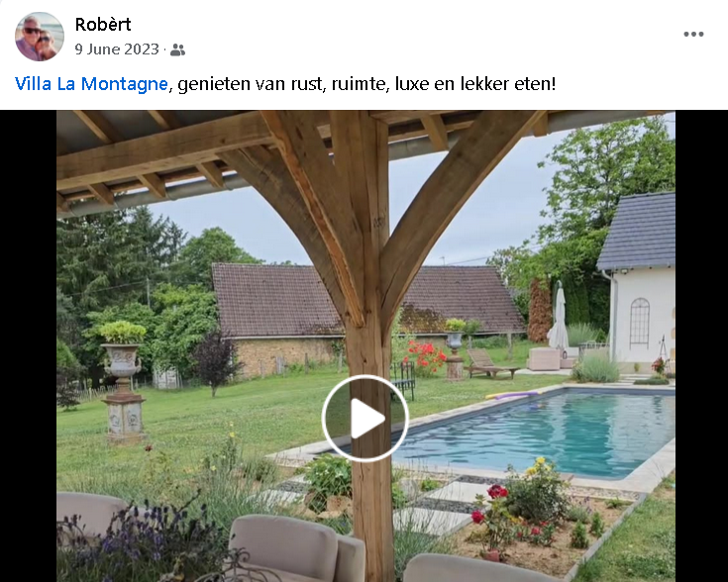Image resolution: width=728 pixels, height=582 pixels.
Task: Open the 9 June 2023 timestamp link
Action: point(117,49)
